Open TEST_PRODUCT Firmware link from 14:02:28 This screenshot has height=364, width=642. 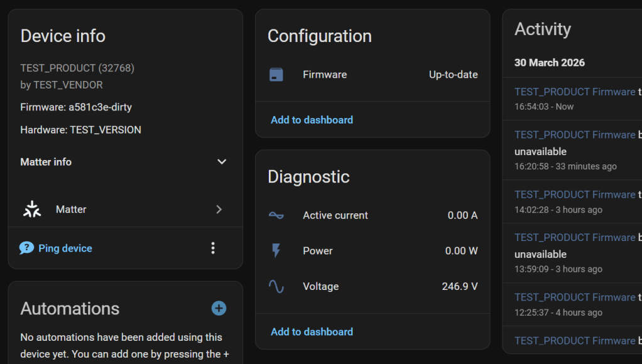575,195
